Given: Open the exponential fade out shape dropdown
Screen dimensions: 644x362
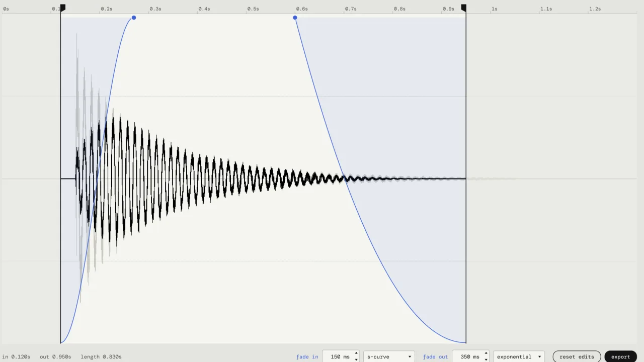Looking at the screenshot, I should tap(519, 356).
